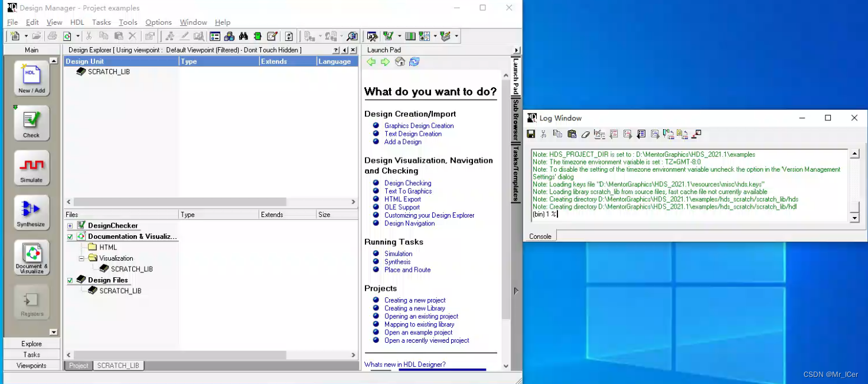Click the Paste clipboard icon in Log Window
Screen dimensions: 868x384
pos(572,134)
